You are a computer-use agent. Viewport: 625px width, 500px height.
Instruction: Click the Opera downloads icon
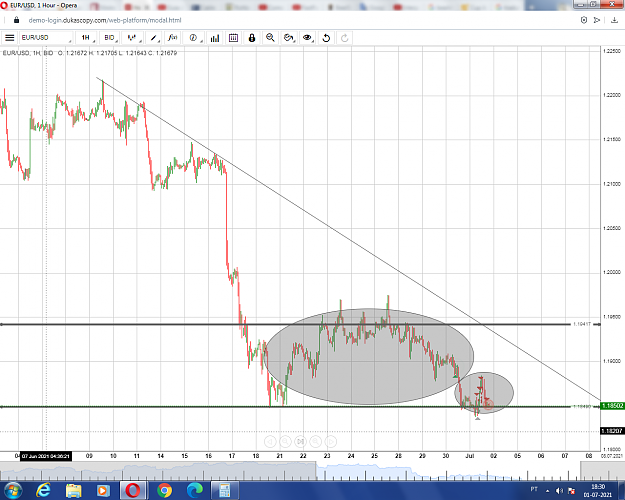click(614, 20)
